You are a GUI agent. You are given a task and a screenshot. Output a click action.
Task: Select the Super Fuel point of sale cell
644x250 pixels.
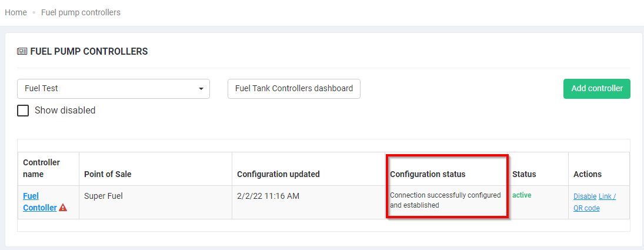(x=104, y=196)
